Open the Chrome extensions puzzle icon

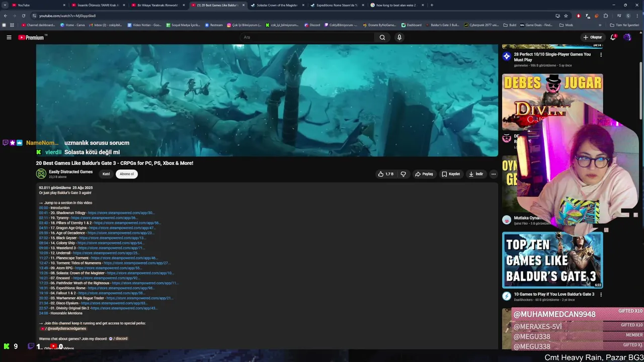(606, 16)
